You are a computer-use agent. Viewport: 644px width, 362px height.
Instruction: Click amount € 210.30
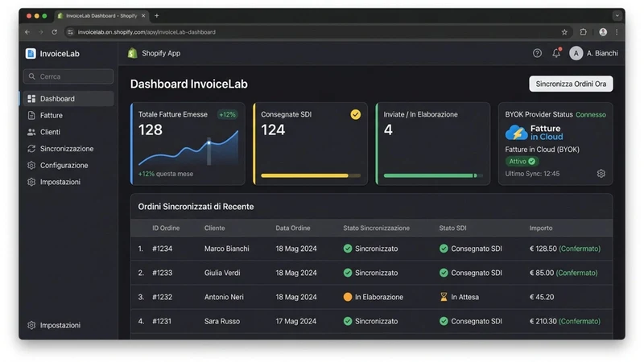(x=543, y=321)
